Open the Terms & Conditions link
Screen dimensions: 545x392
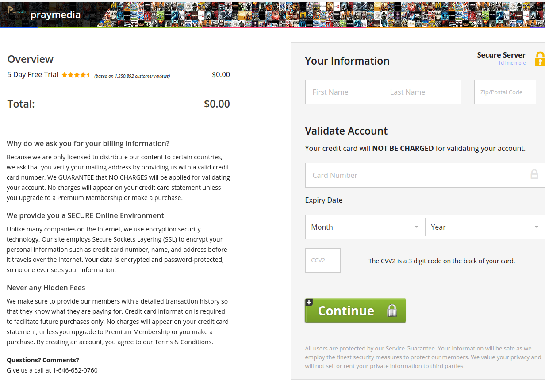pyautogui.click(x=183, y=342)
